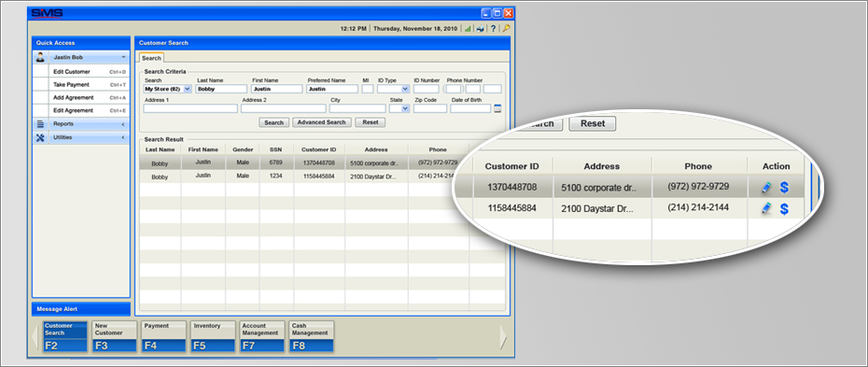
Task: Open Account Management with the F7 button
Action: click(x=262, y=336)
